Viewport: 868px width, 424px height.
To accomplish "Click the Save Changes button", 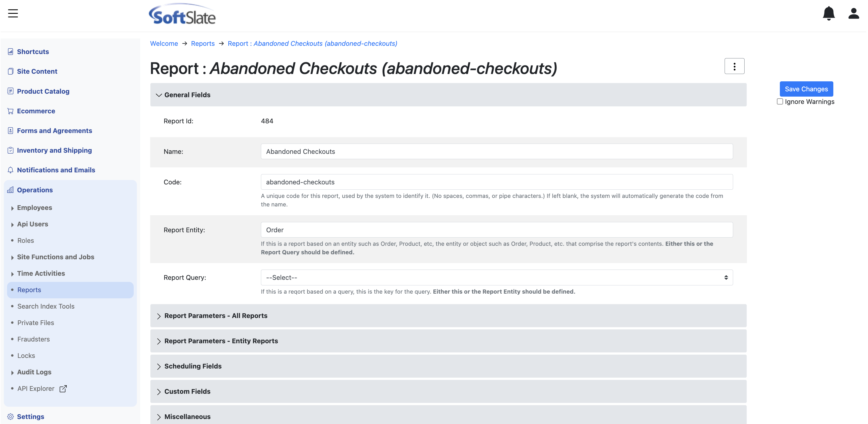I will pos(806,89).
